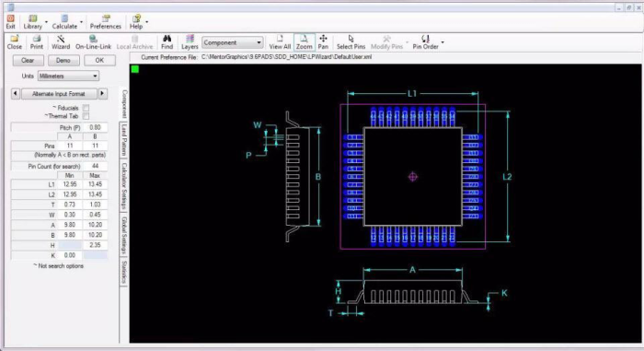This screenshot has width=644, height=351.
Task: Click the Pitch (P) value field
Action: (x=95, y=127)
